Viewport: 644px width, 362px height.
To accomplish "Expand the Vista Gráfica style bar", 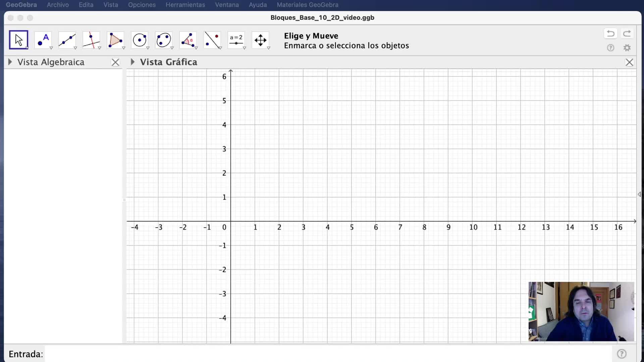I will pyautogui.click(x=132, y=62).
